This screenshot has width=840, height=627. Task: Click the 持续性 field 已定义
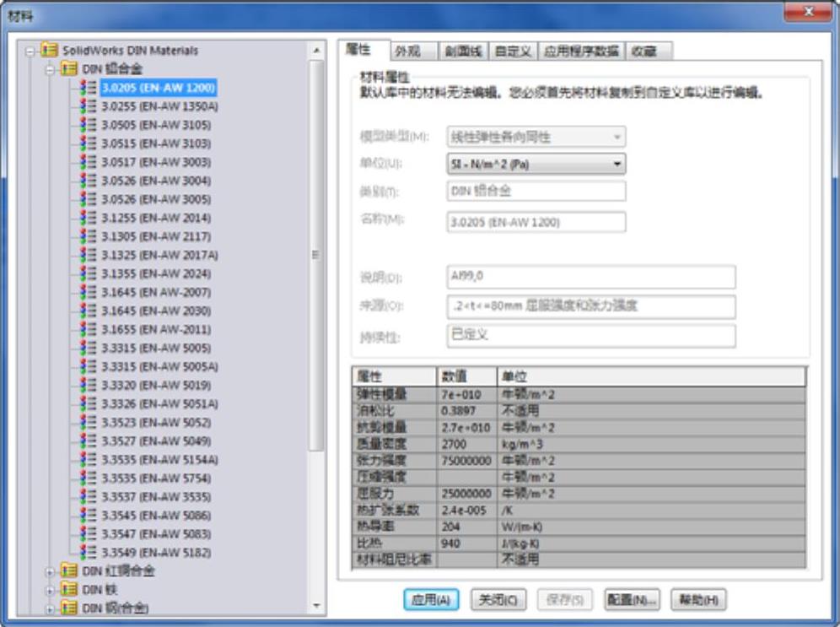[591, 336]
